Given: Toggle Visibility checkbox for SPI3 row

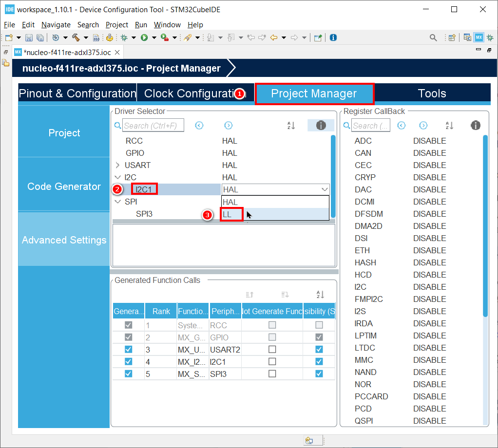Looking at the screenshot, I should [319, 373].
